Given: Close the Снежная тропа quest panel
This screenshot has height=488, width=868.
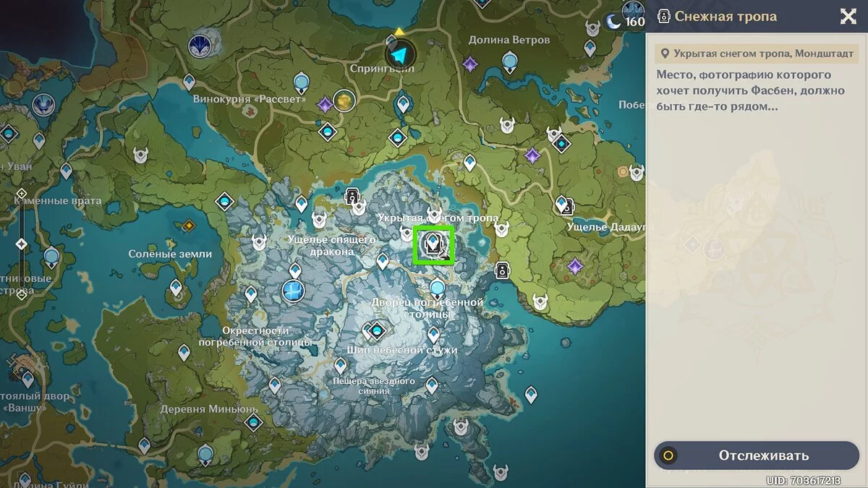Looking at the screenshot, I should point(848,17).
